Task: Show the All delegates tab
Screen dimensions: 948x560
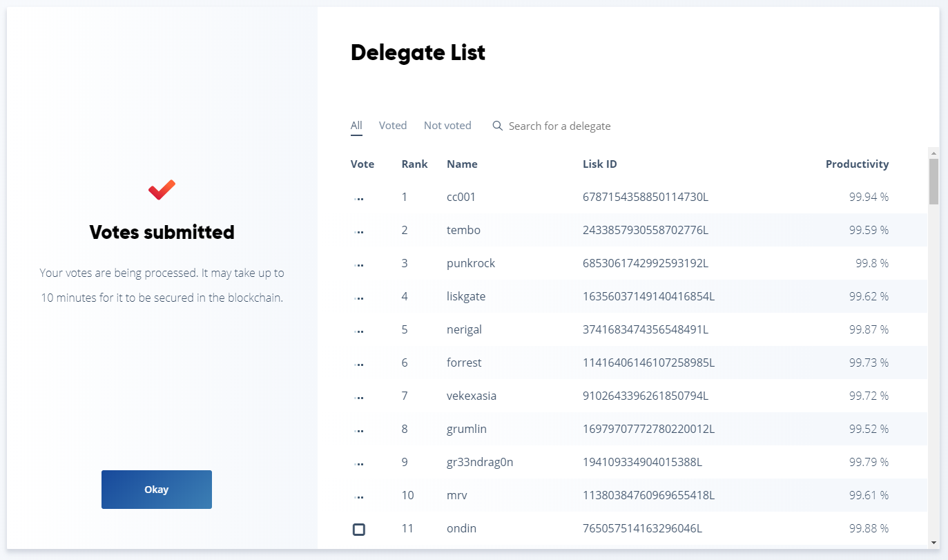Action: 356,126
